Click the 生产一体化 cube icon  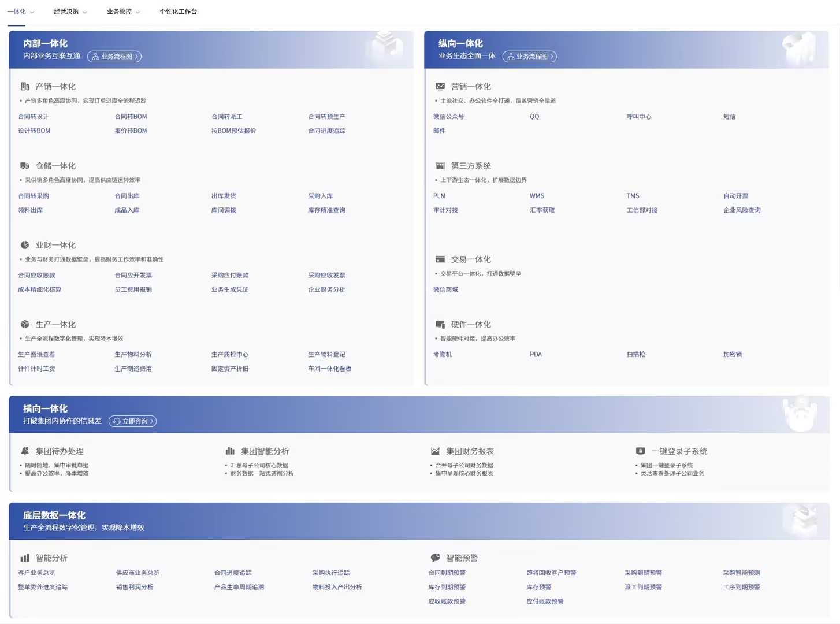(x=25, y=325)
